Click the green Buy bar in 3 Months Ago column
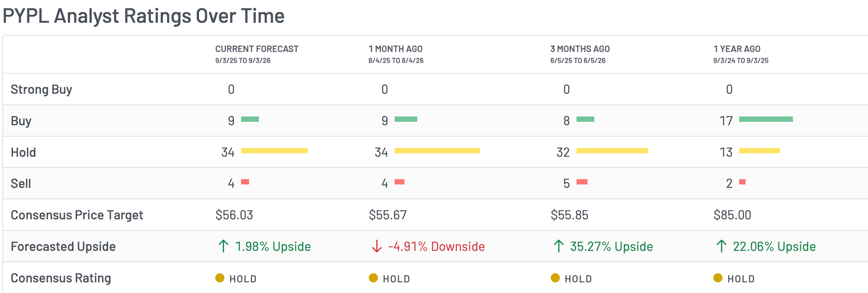The image size is (868, 293). tap(585, 119)
